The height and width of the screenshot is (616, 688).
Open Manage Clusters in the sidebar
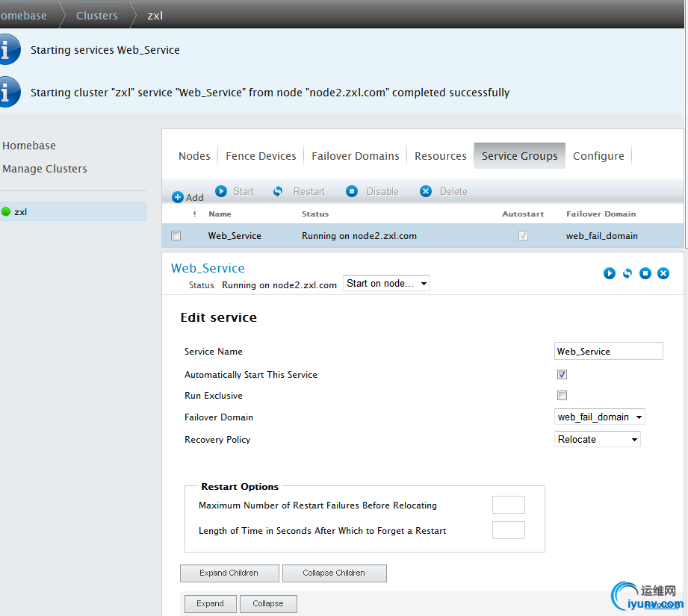point(45,169)
